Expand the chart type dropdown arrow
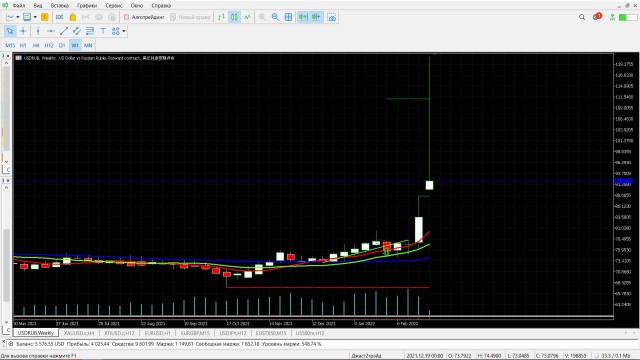Image resolution: width=640 pixels, height=360 pixels. click(x=18, y=17)
